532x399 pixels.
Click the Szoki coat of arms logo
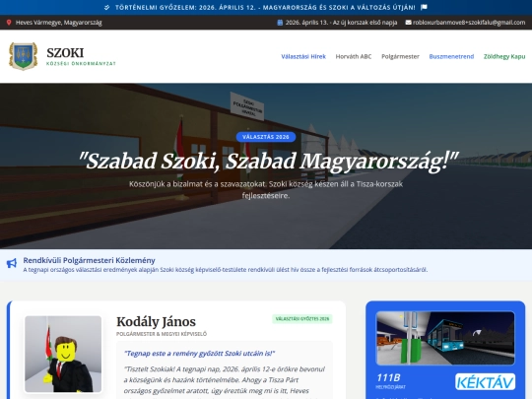(23, 56)
